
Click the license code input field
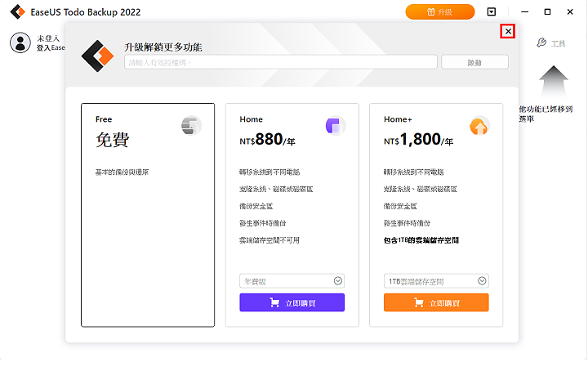pos(280,62)
